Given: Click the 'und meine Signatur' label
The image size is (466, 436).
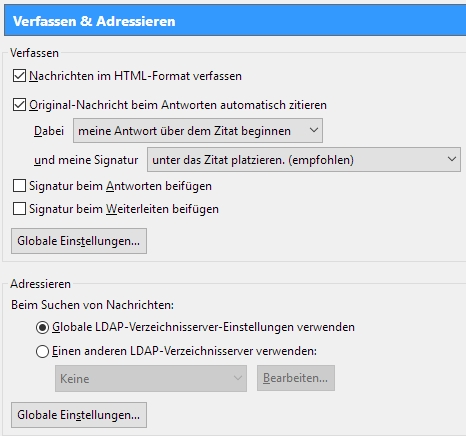Looking at the screenshot, I should pos(86,160).
